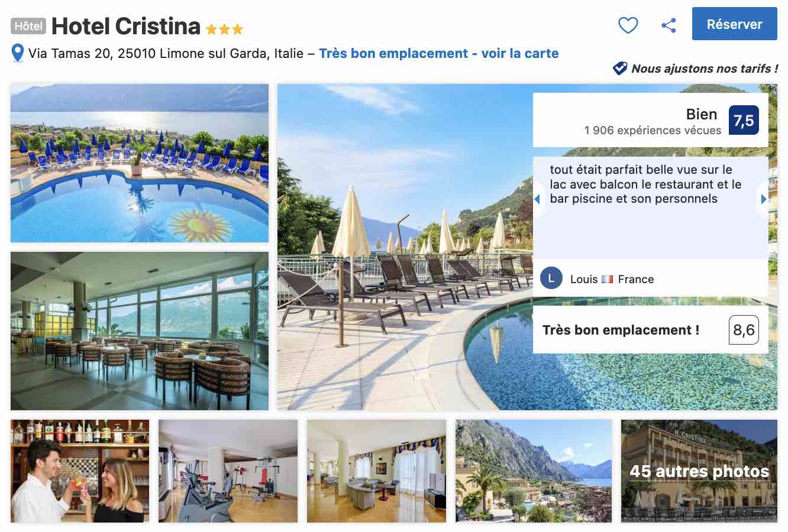Open the 45 autres photos thumbnail
Image resolution: width=788 pixels, height=532 pixels.
coord(699,471)
